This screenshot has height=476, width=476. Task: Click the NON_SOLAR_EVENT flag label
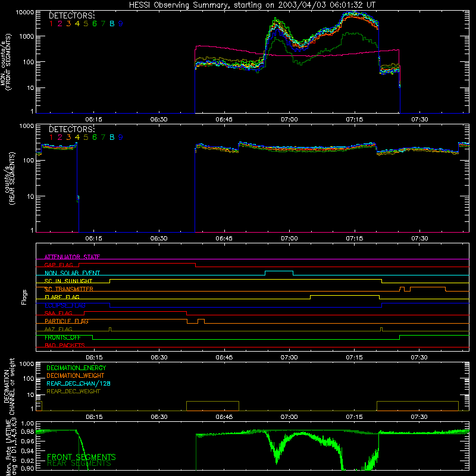[72, 273]
